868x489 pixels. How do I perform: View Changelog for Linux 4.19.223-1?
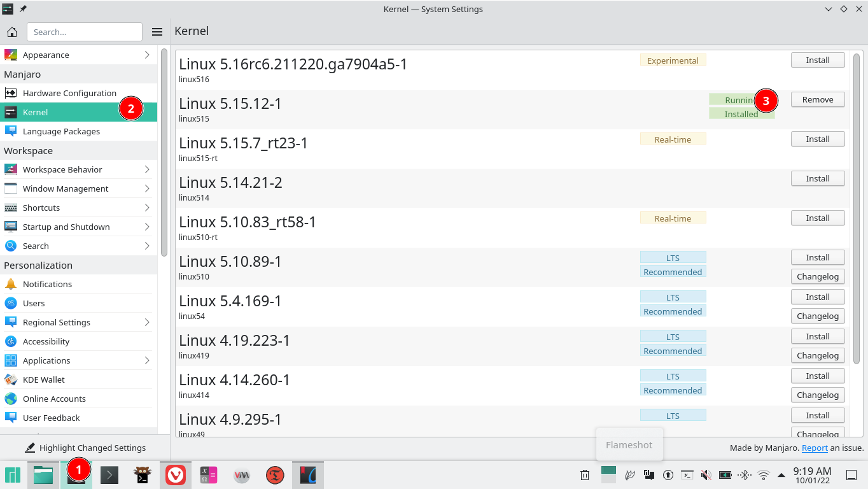(x=818, y=355)
